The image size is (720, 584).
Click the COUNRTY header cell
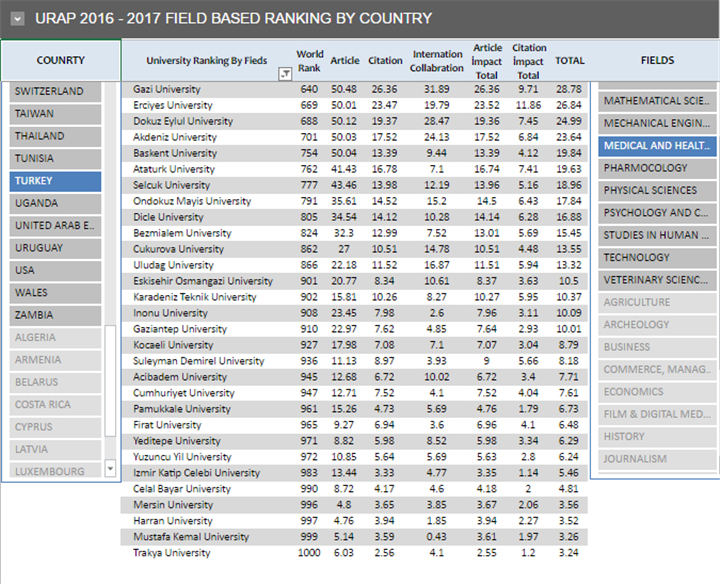coord(61,61)
